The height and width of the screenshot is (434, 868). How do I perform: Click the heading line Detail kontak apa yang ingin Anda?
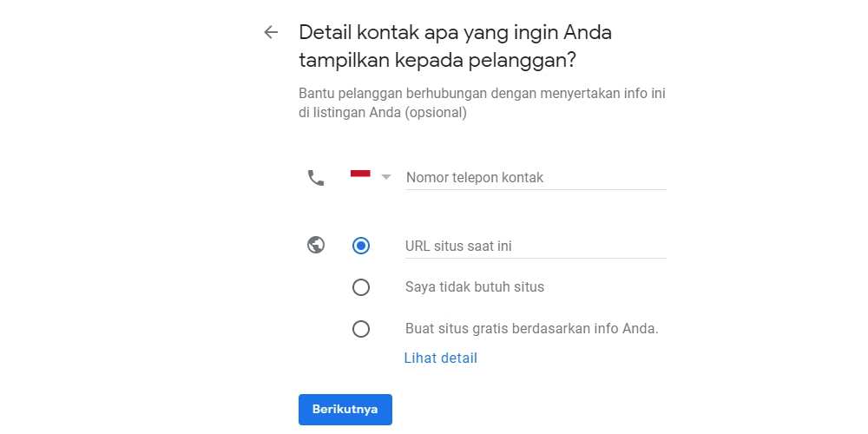[x=455, y=33]
